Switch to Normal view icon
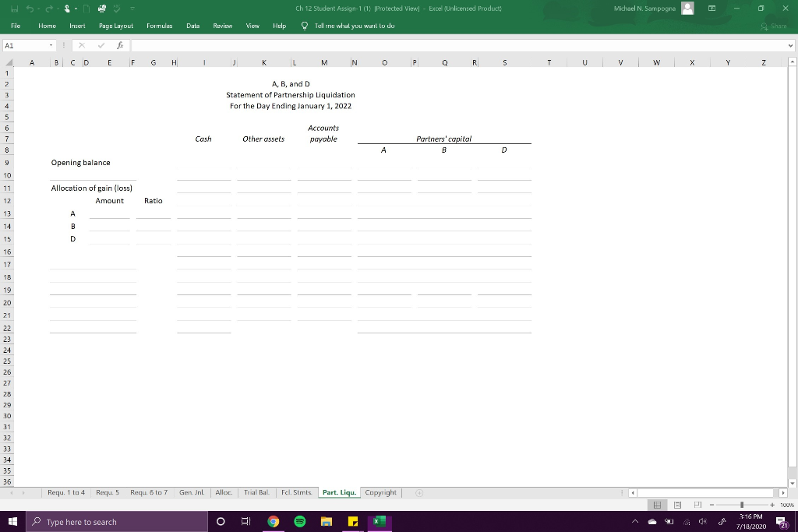798x532 pixels. coord(657,505)
